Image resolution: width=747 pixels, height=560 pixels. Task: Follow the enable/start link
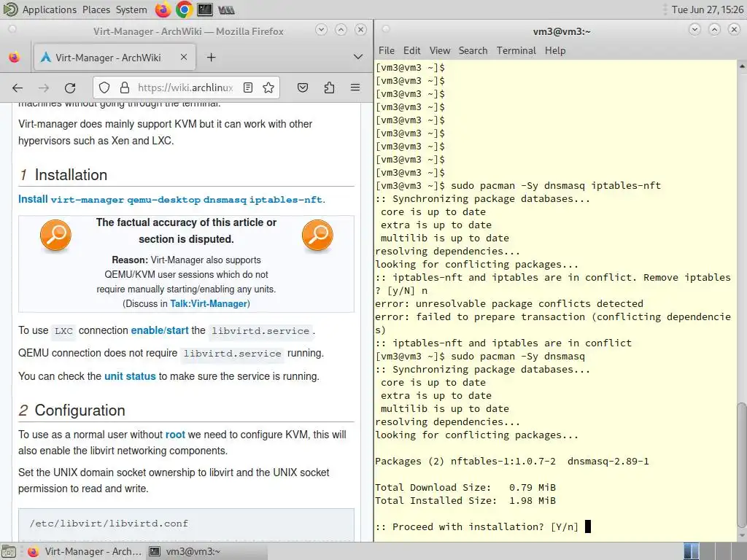click(160, 330)
